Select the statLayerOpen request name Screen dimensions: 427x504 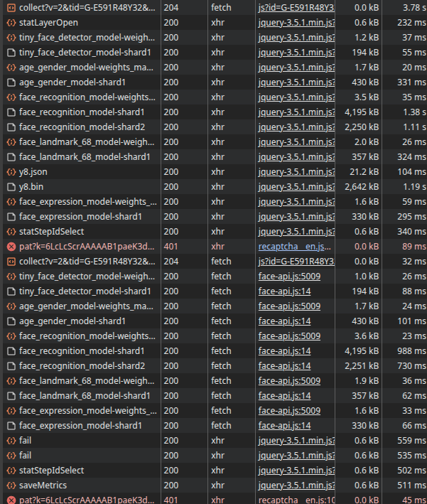click(48, 23)
